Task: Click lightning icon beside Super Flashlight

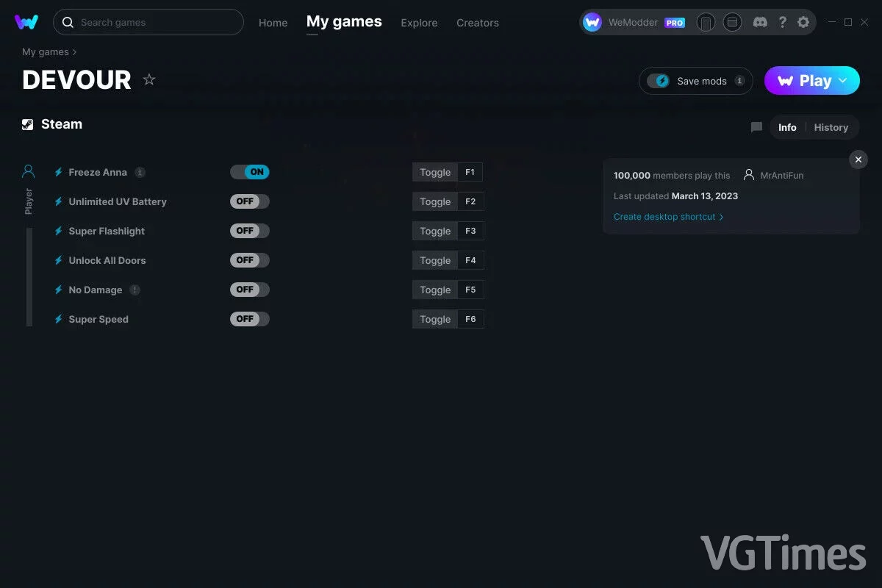Action: 59,231
